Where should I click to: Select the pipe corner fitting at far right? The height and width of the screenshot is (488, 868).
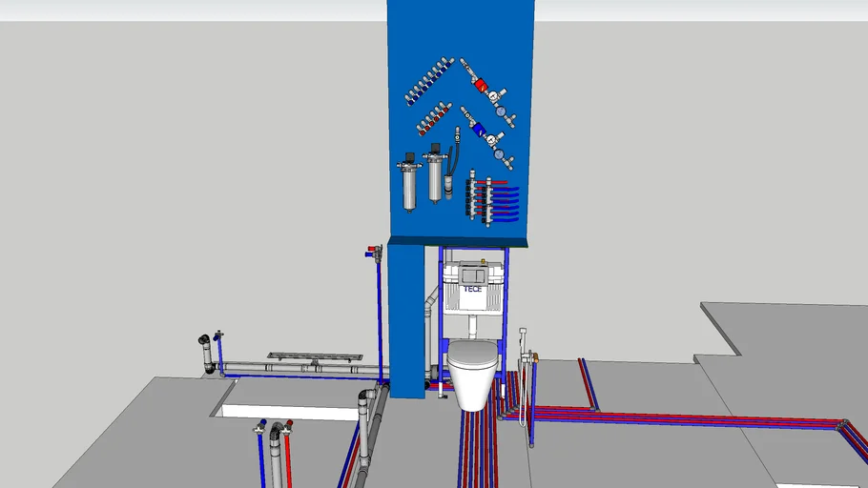click(x=844, y=426)
